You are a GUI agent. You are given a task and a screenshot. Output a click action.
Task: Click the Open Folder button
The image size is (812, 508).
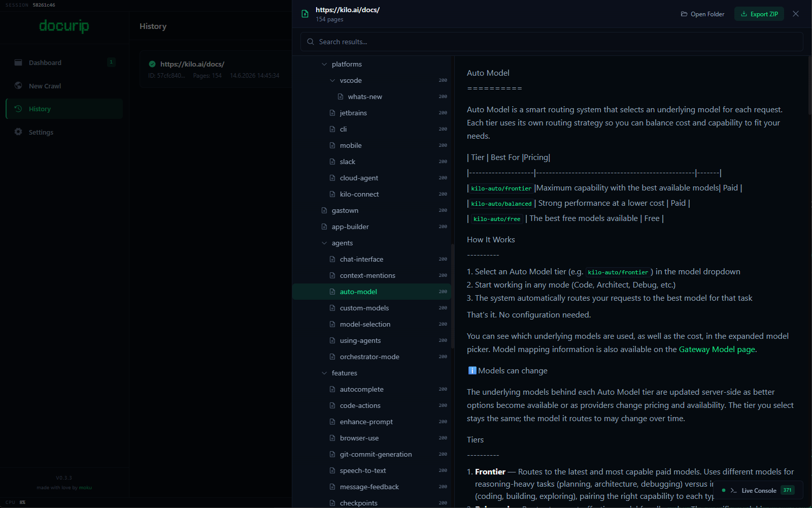coord(702,14)
